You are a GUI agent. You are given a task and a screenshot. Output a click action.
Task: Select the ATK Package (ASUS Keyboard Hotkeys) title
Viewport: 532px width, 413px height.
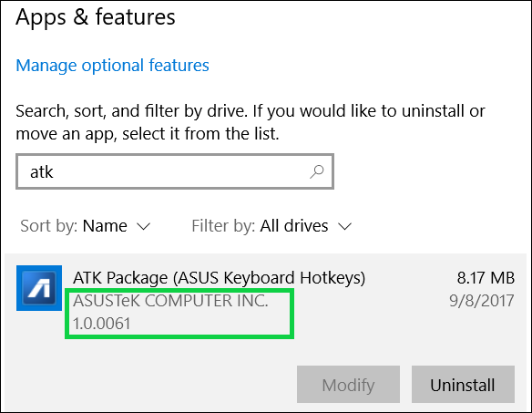(220, 278)
